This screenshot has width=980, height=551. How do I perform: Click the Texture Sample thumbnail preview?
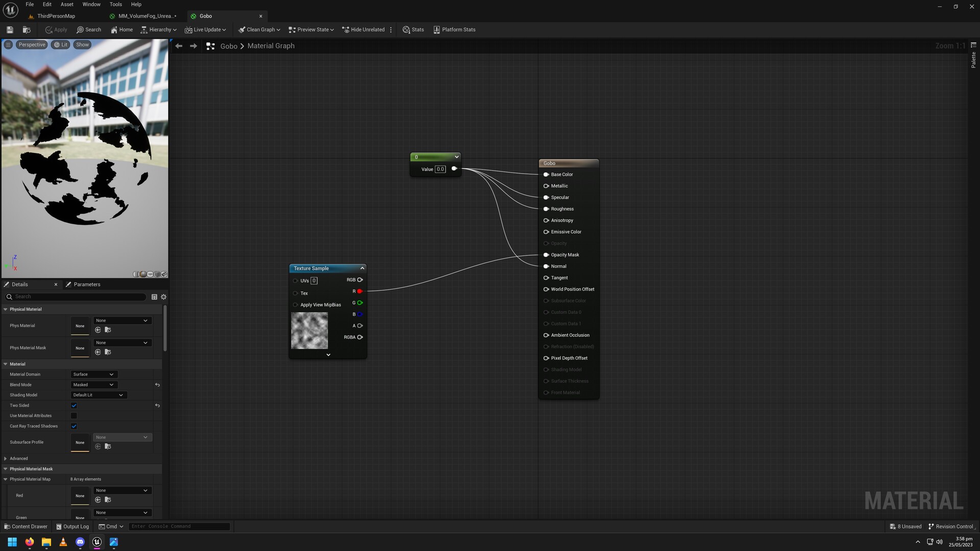tap(309, 331)
